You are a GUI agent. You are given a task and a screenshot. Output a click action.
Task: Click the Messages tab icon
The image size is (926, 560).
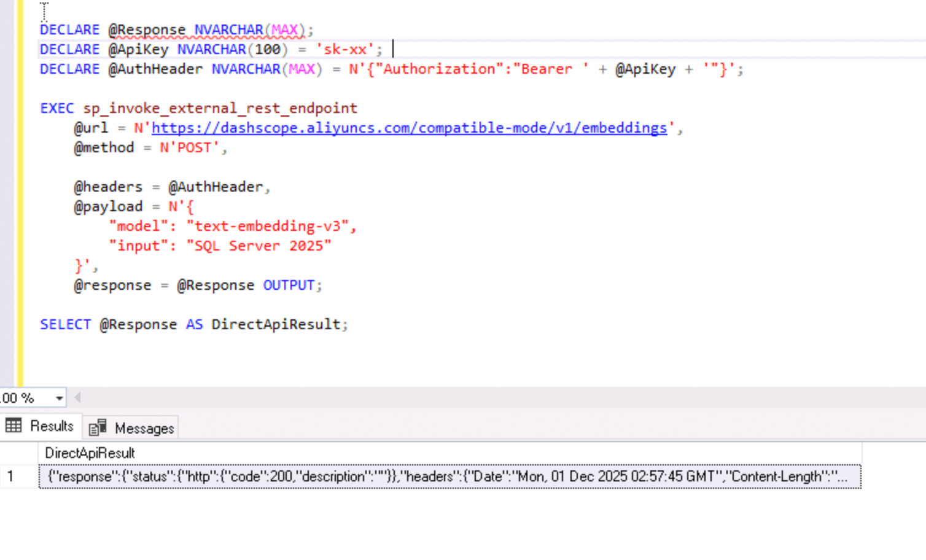98,427
